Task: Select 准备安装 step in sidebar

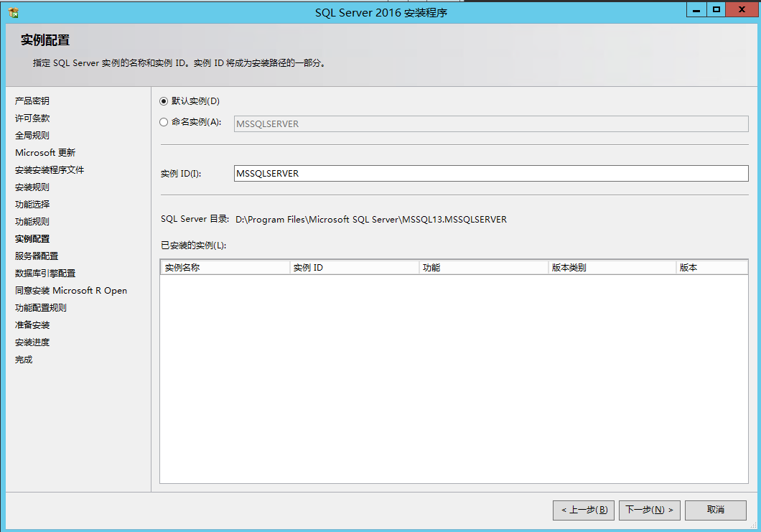Action: pyautogui.click(x=32, y=325)
